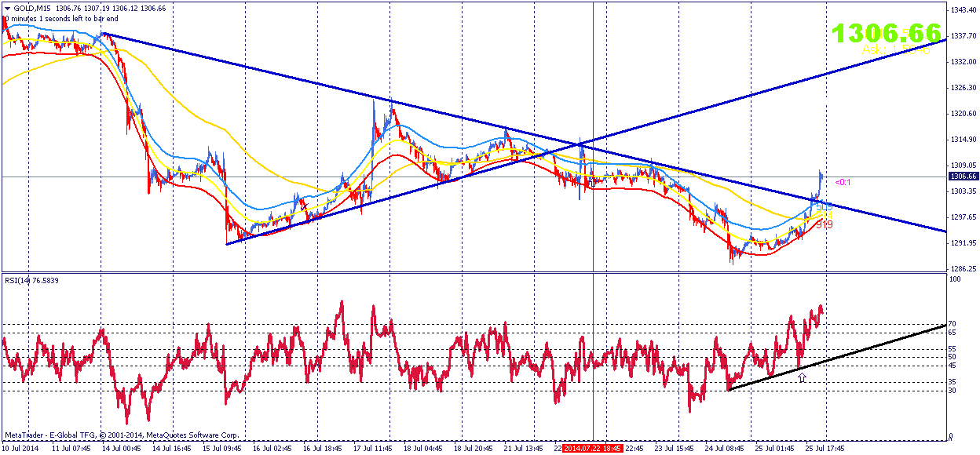Click the 25 Jul 17:45 time axis label
The height and width of the screenshot is (455, 980).
(x=826, y=449)
